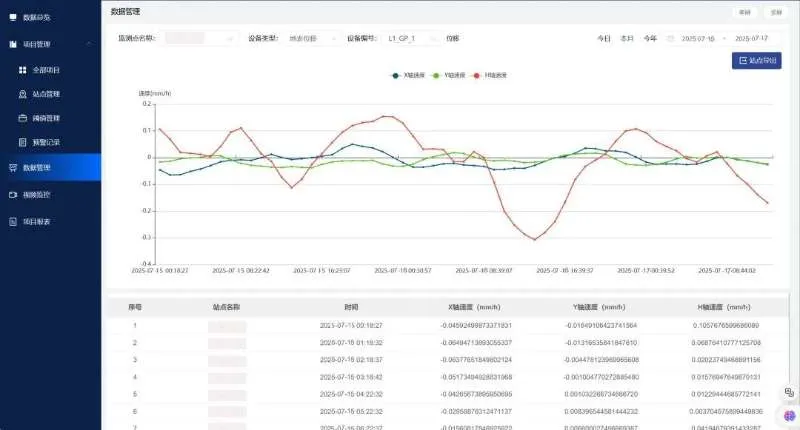The image size is (800, 430).
Task: Click the 项目报表 report icon
Action: [x=13, y=221]
